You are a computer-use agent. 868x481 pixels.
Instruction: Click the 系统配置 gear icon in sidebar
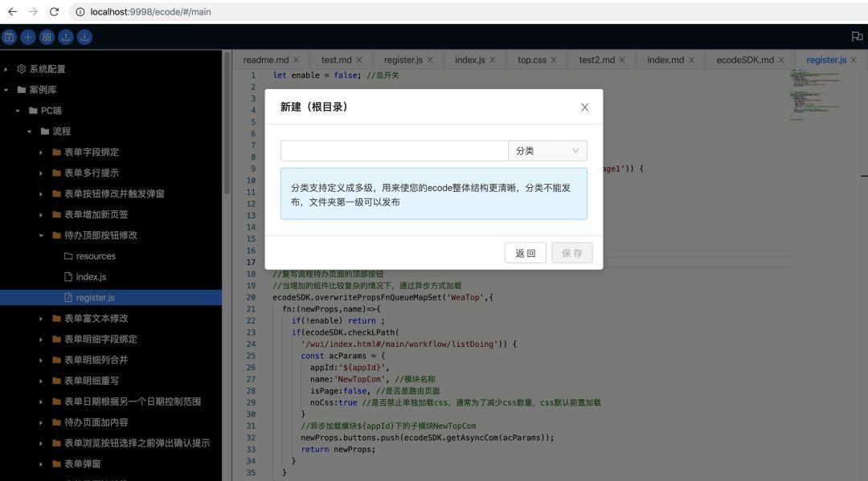click(x=23, y=69)
